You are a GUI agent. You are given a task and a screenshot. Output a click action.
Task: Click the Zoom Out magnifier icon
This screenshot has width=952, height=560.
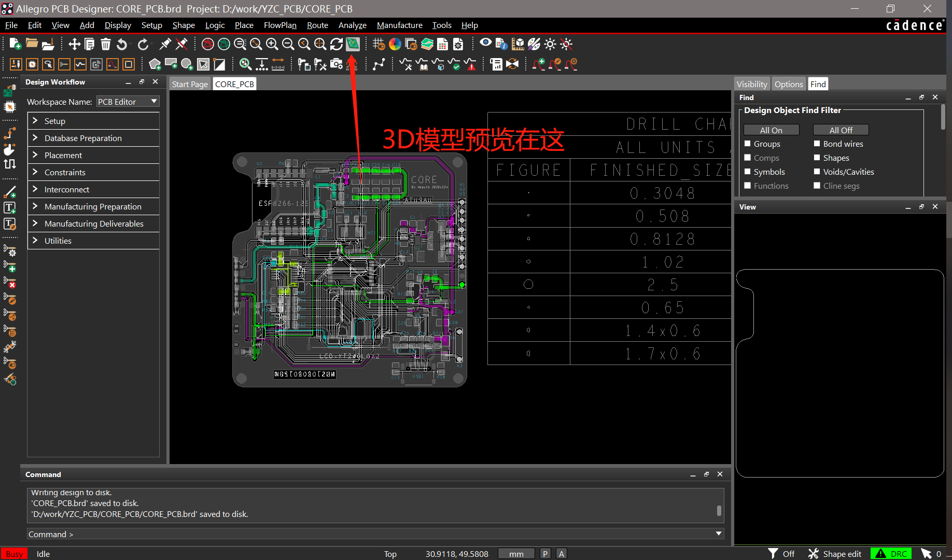tap(288, 44)
